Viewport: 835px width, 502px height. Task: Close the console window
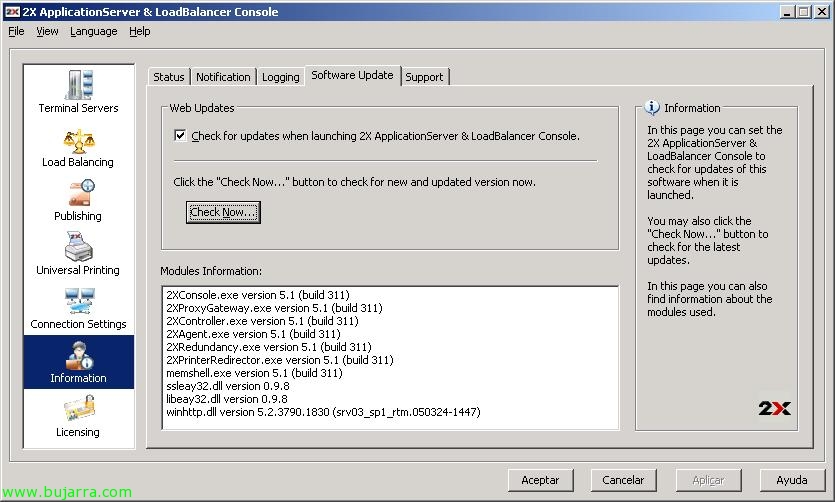pos(822,12)
